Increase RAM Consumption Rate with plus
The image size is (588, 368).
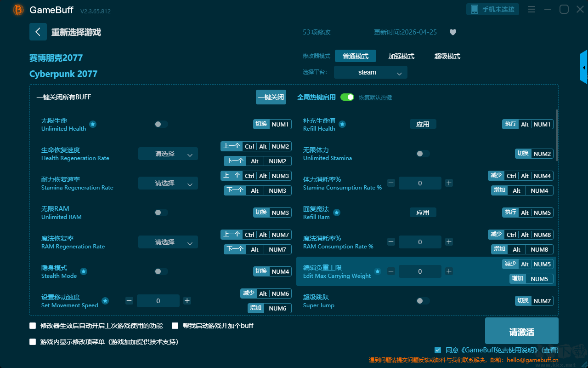pos(449,242)
